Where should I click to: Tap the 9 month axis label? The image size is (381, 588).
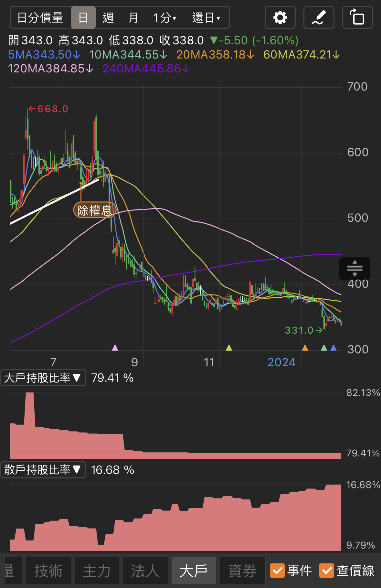[x=134, y=362]
